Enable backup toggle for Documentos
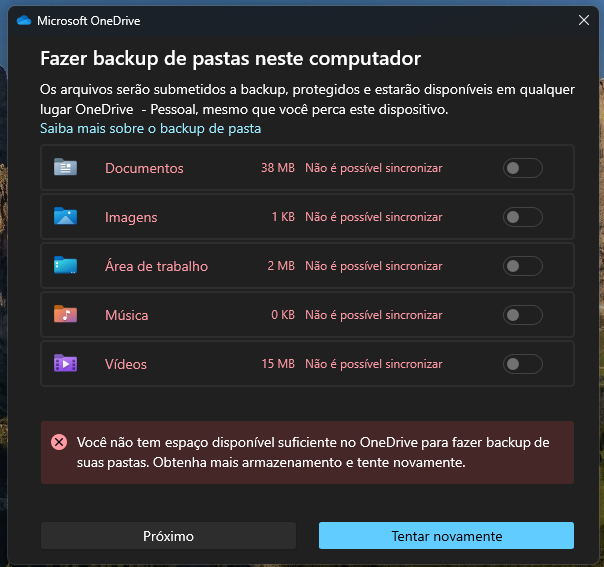This screenshot has height=567, width=604. 522,168
